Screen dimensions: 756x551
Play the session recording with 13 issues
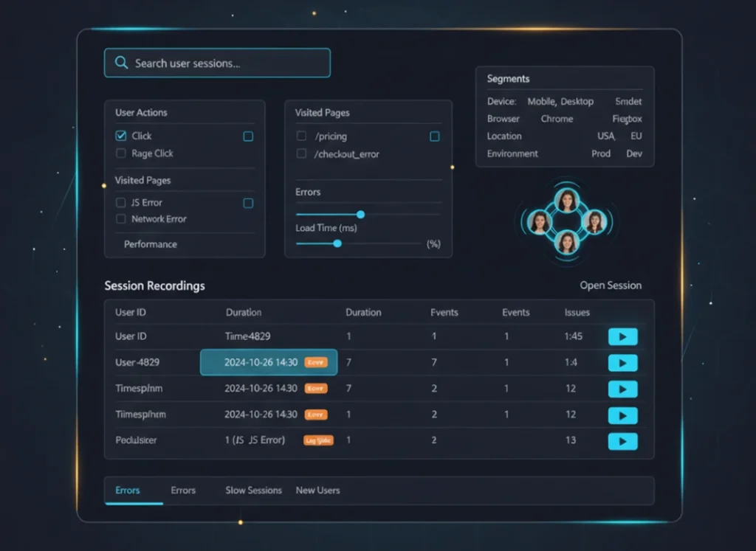tap(622, 441)
